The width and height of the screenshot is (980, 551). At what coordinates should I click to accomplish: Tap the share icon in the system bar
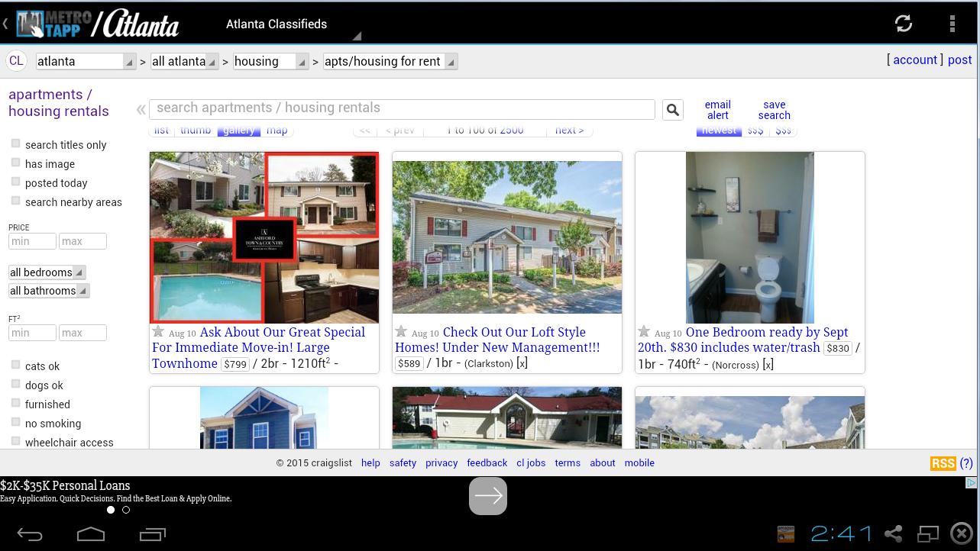[893, 533]
